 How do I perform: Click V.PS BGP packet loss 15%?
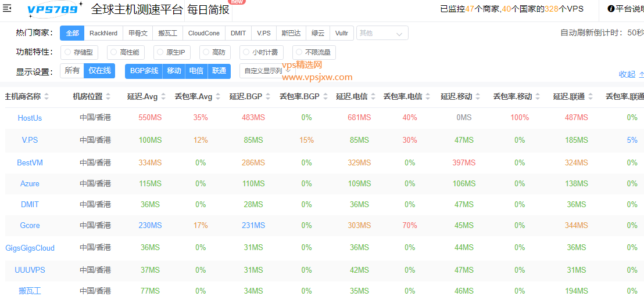click(306, 140)
